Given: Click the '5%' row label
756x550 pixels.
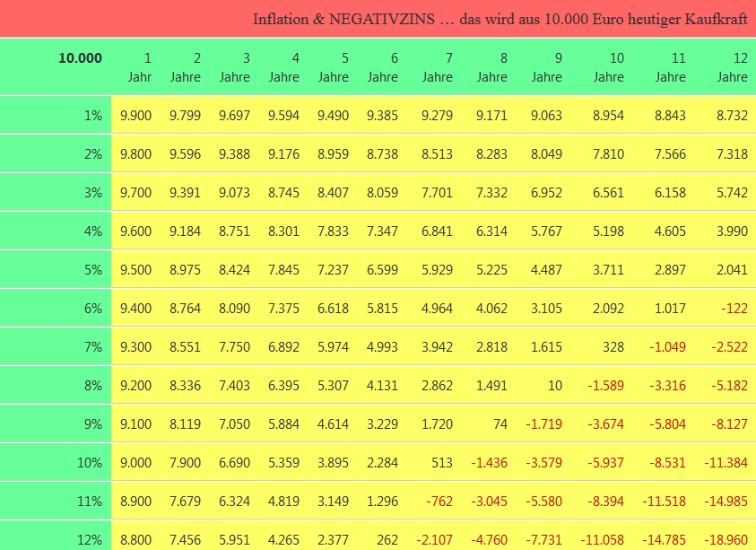Looking at the screenshot, I should click(93, 270).
